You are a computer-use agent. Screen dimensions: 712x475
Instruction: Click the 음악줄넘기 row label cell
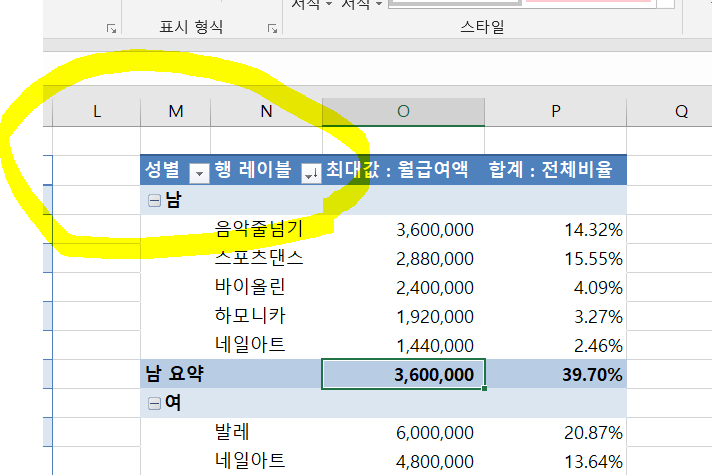tap(258, 230)
